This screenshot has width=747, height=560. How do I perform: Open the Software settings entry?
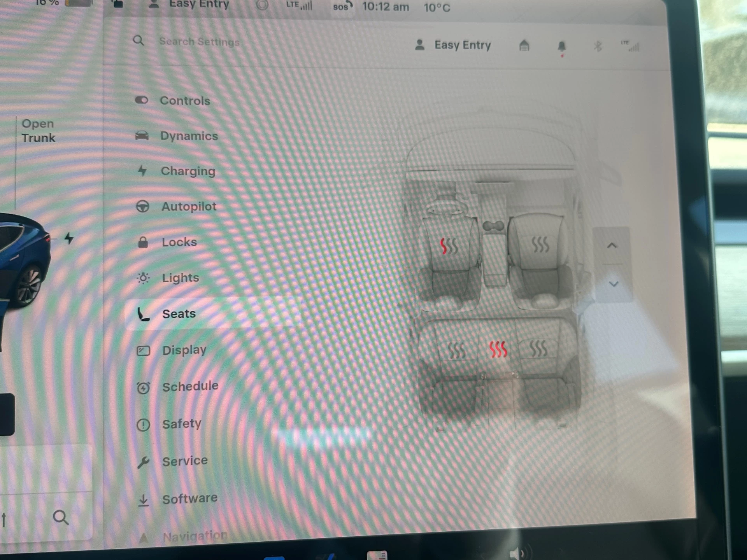click(x=190, y=498)
